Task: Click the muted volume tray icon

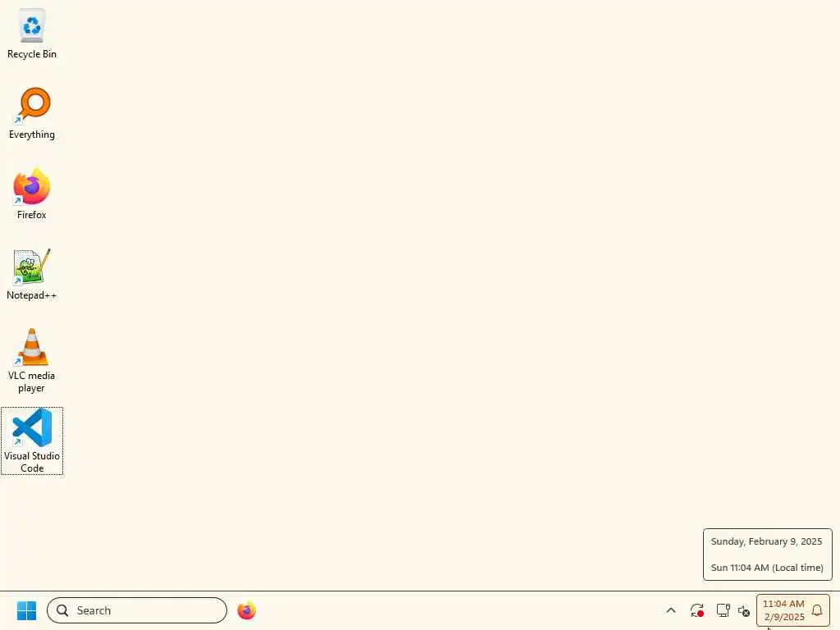Action: point(744,610)
